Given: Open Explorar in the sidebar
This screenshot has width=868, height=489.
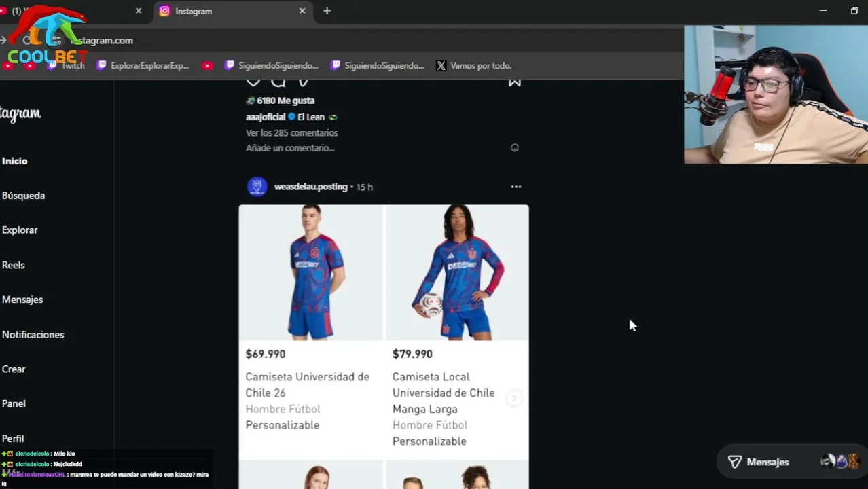Looking at the screenshot, I should tap(20, 230).
